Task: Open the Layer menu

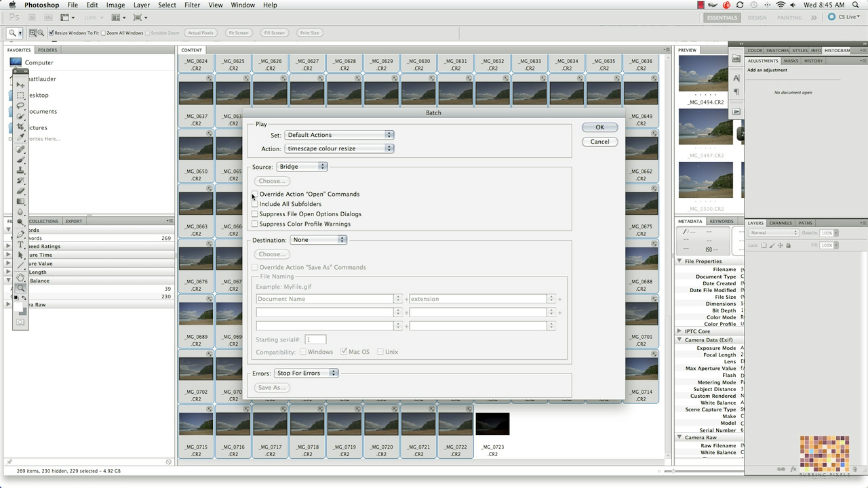Action: [142, 5]
